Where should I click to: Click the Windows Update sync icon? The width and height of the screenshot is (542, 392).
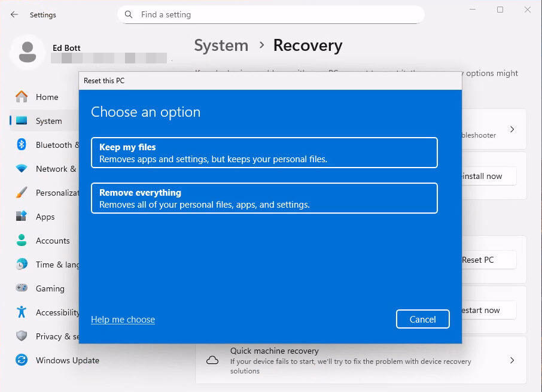(22, 360)
